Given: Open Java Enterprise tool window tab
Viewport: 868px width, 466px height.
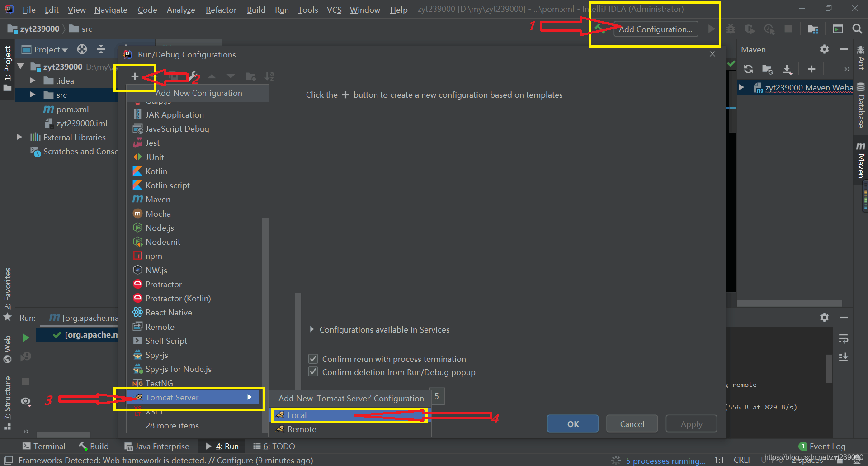Looking at the screenshot, I should point(157,446).
